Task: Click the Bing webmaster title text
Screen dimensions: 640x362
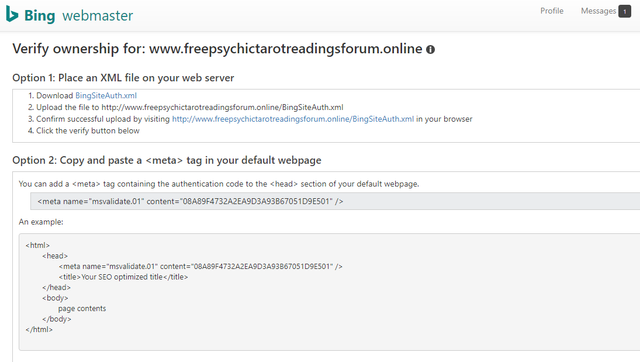Action: (x=78, y=16)
